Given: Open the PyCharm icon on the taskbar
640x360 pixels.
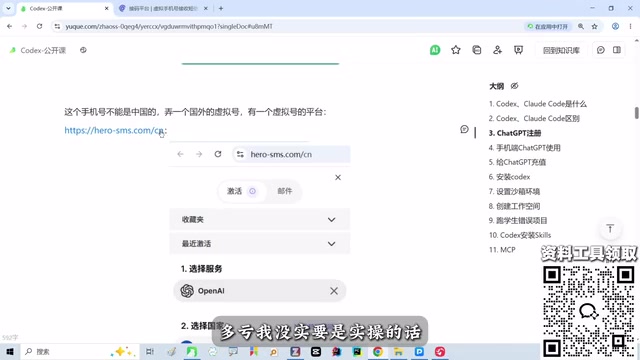Looking at the screenshot, I should point(357,351).
